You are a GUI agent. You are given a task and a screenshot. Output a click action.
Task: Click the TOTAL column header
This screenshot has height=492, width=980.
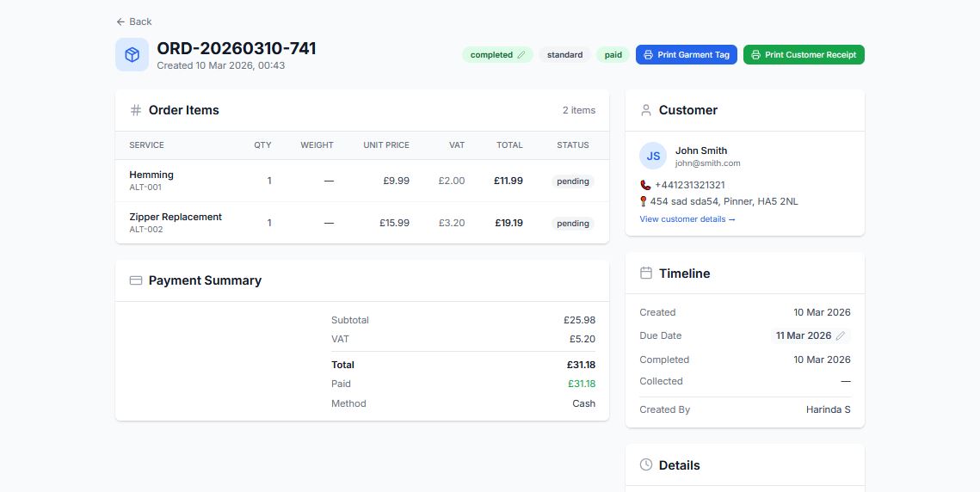pyautogui.click(x=509, y=145)
